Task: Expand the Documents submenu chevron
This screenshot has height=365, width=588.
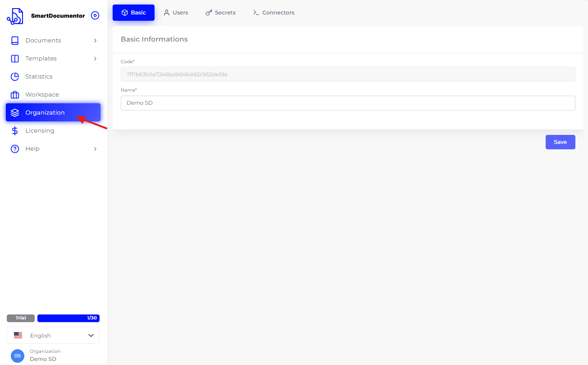Action: click(95, 41)
